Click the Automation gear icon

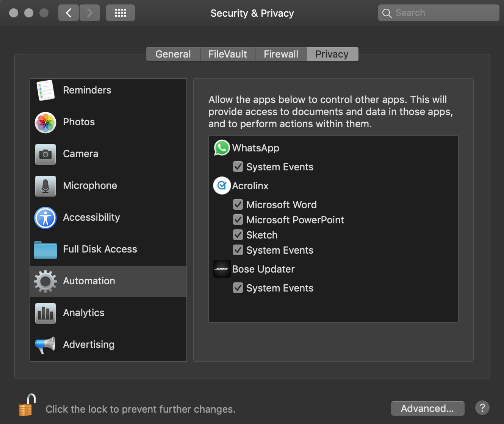pyautogui.click(x=45, y=281)
